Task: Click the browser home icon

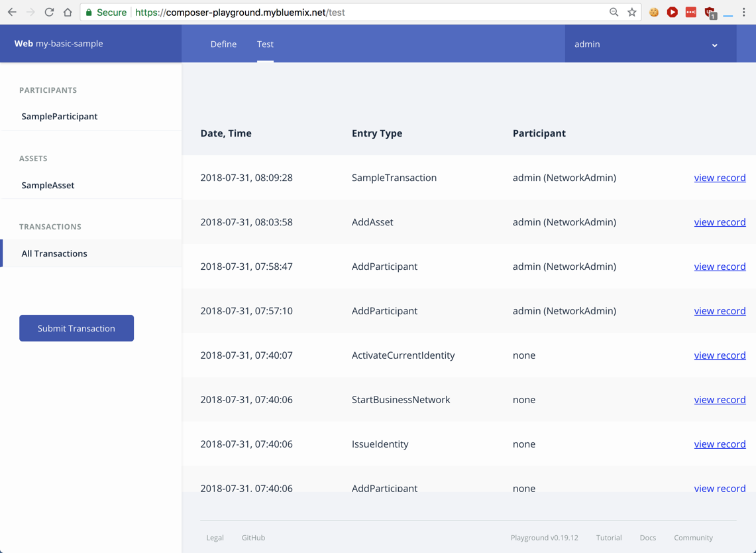Action: 68,12
